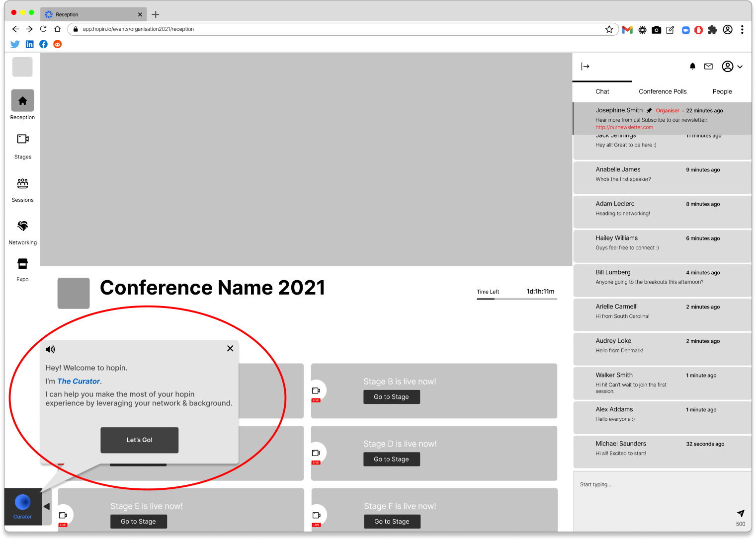Viewport: 756px width, 540px height.
Task: Open the ournewsletter.com link
Action: click(x=624, y=127)
